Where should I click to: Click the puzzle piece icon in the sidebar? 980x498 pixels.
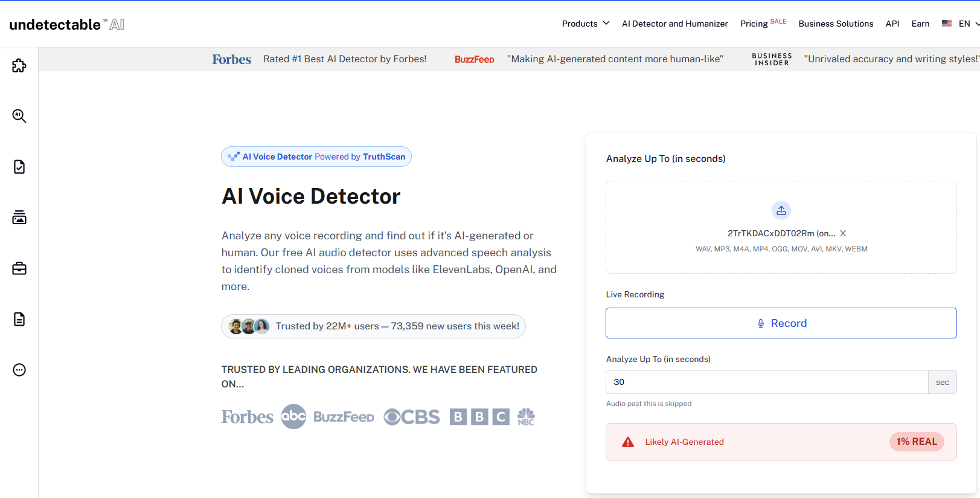click(x=19, y=65)
